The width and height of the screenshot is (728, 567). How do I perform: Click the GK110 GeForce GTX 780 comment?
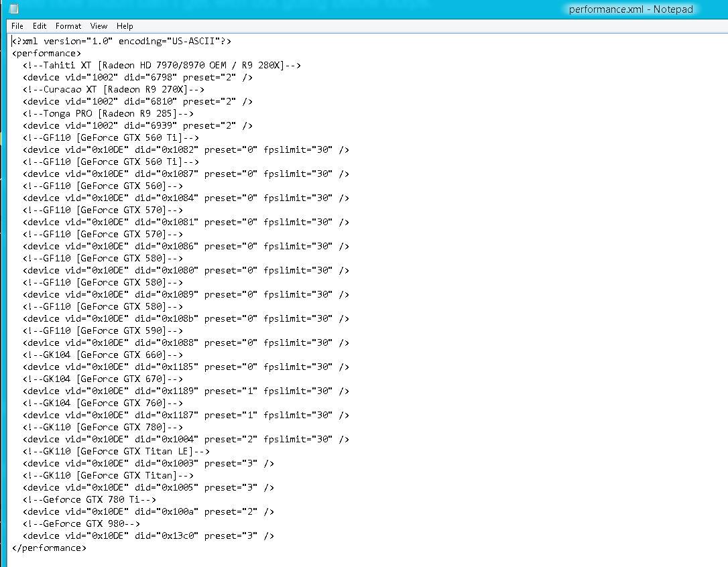point(103,427)
